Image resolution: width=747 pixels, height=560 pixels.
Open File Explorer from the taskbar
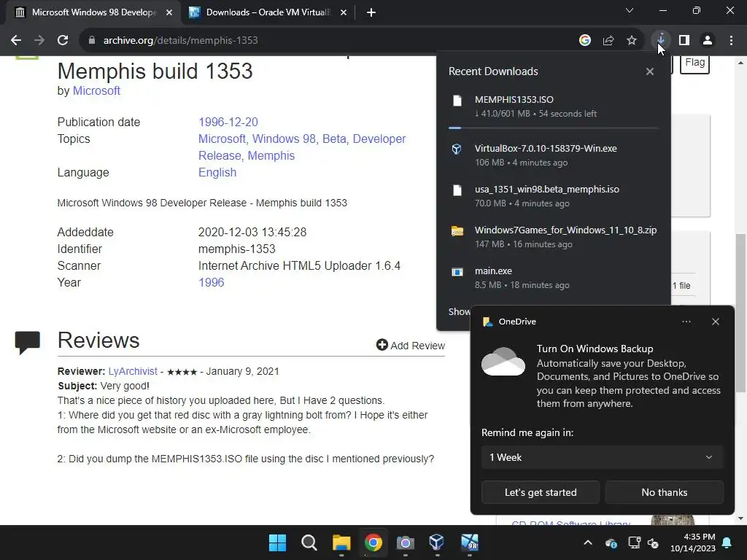[341, 542]
